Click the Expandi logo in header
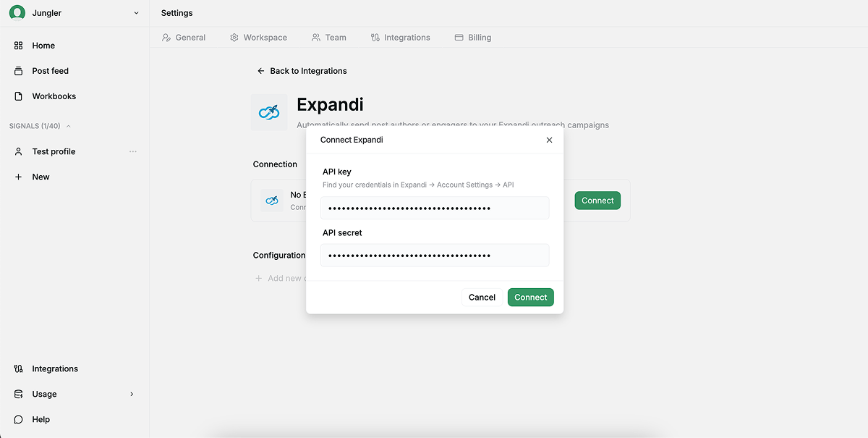 [x=269, y=112]
